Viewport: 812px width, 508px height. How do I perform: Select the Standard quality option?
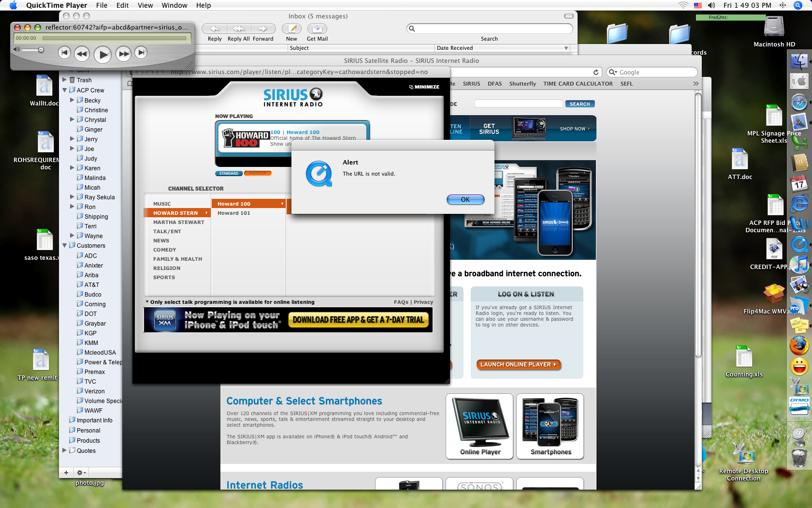(x=229, y=173)
